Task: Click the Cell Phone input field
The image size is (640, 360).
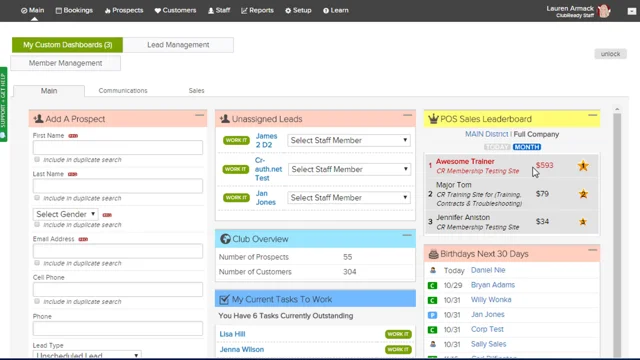Action: (x=118, y=289)
